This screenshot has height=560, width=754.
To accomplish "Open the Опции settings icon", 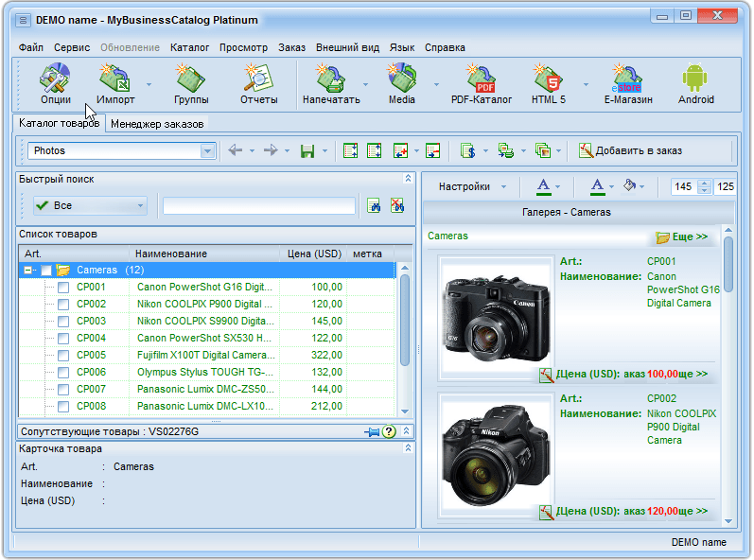I will 55,83.
